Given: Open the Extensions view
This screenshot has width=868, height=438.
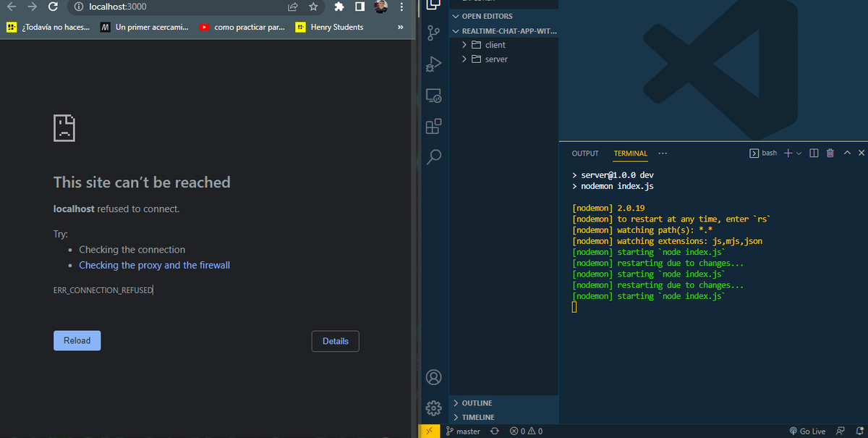Looking at the screenshot, I should click(433, 126).
